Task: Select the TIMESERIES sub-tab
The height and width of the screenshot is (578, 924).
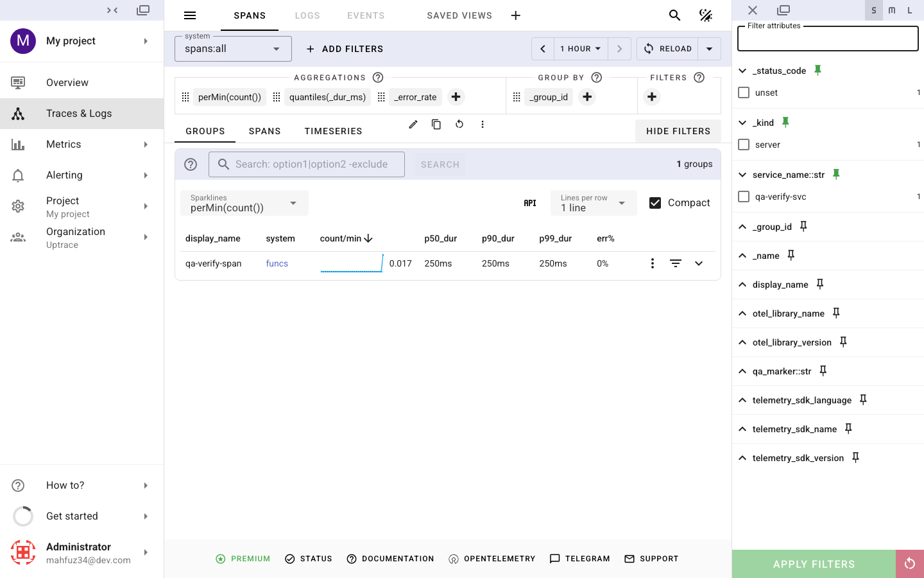Action: point(333,131)
